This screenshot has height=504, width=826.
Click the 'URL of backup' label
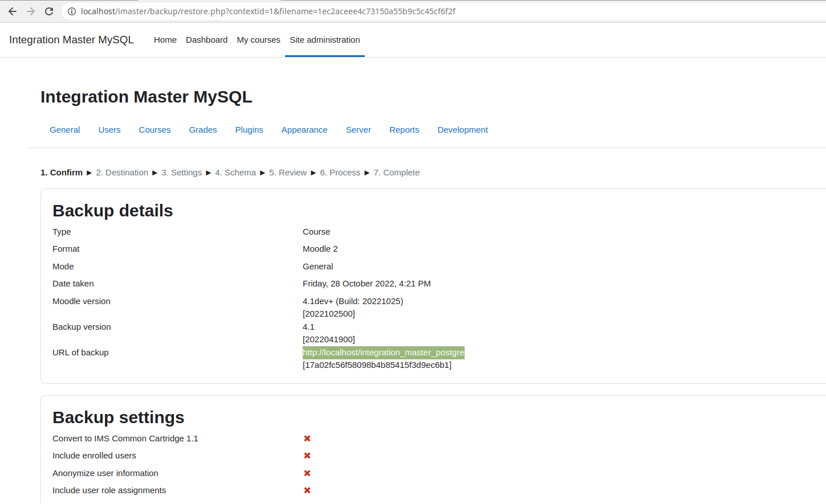click(x=80, y=353)
